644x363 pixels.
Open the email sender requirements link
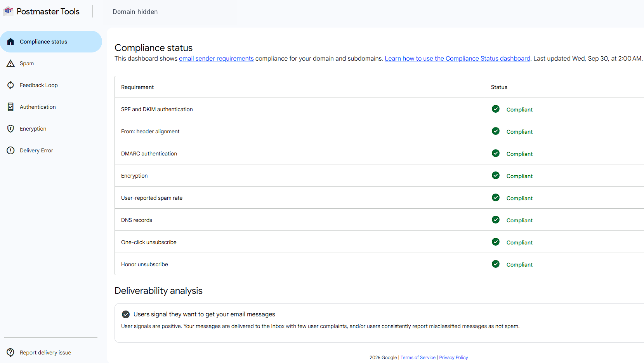pyautogui.click(x=216, y=58)
